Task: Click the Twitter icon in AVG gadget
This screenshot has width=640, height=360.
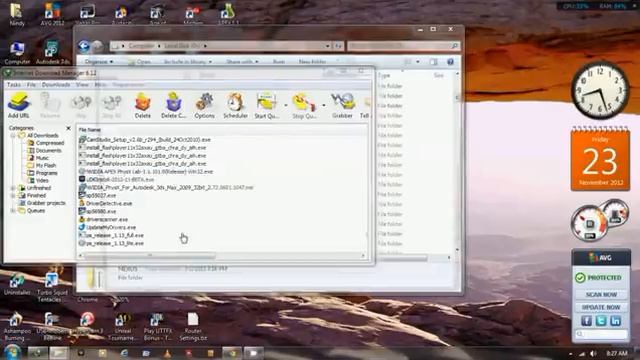Action: pos(601,321)
